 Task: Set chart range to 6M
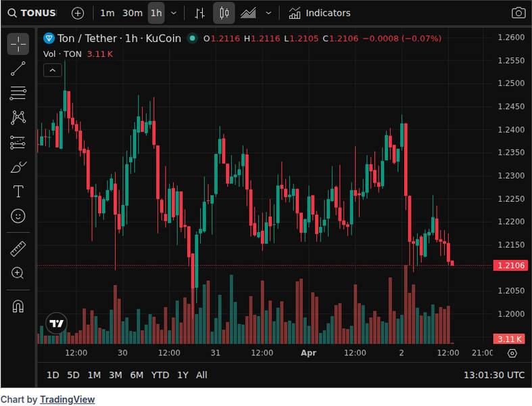coord(137,375)
